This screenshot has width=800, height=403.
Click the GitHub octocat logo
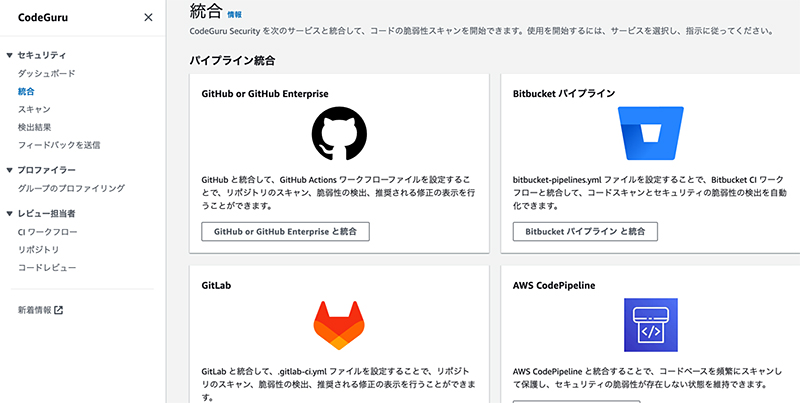[339, 134]
